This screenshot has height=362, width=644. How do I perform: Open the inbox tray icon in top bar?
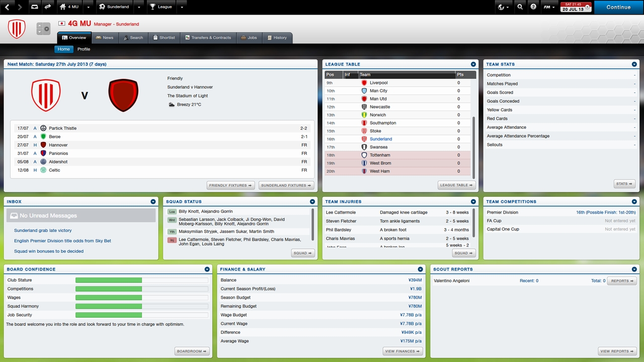click(x=35, y=7)
